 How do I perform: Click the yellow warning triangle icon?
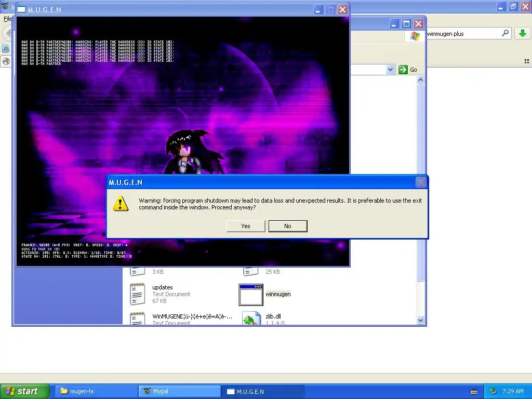(x=121, y=204)
